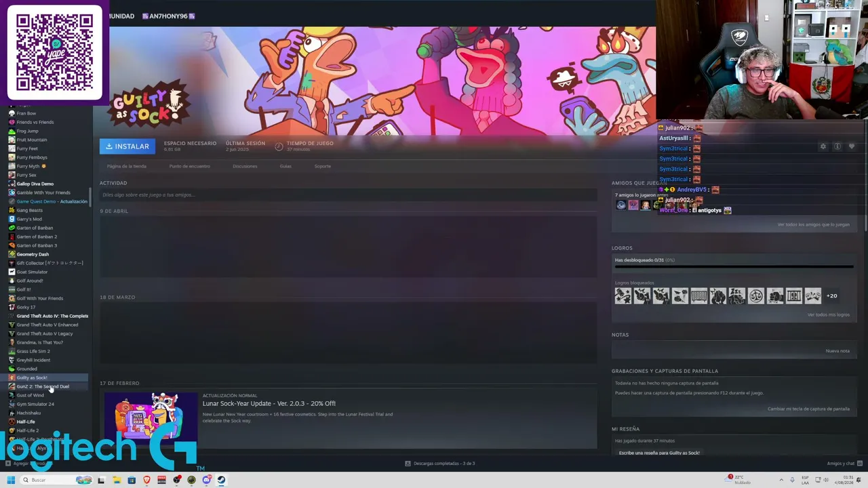The height and width of the screenshot is (488, 868).
Task: Select Gamble With Your Friends
Action: pyautogui.click(x=43, y=192)
